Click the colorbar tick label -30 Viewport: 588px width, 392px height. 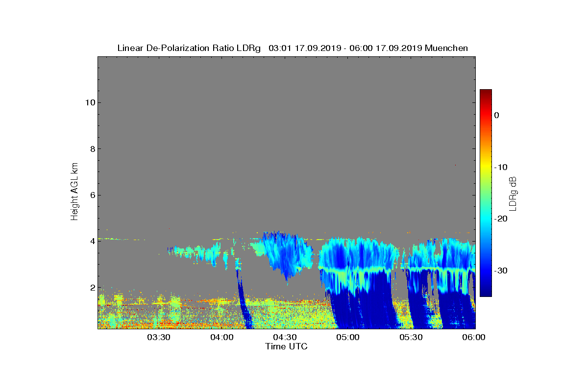click(500, 270)
